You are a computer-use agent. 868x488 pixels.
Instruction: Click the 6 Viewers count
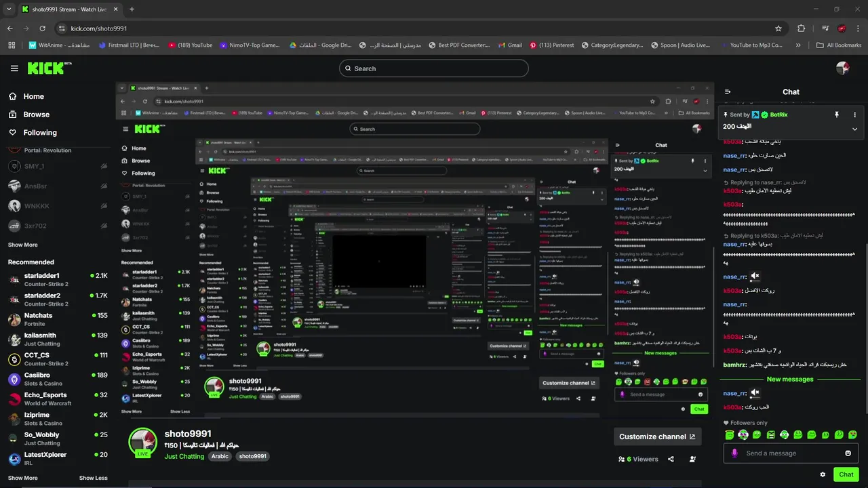pos(638,459)
